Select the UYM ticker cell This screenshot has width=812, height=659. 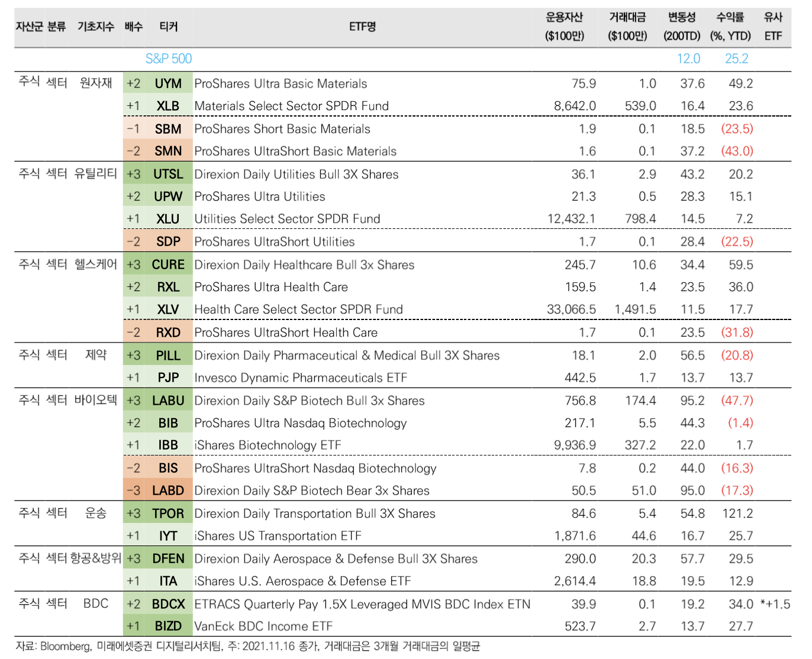(168, 83)
